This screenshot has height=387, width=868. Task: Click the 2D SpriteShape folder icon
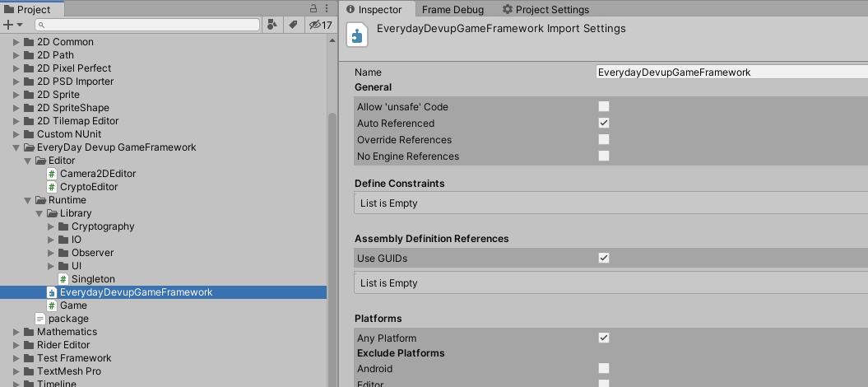[x=29, y=107]
